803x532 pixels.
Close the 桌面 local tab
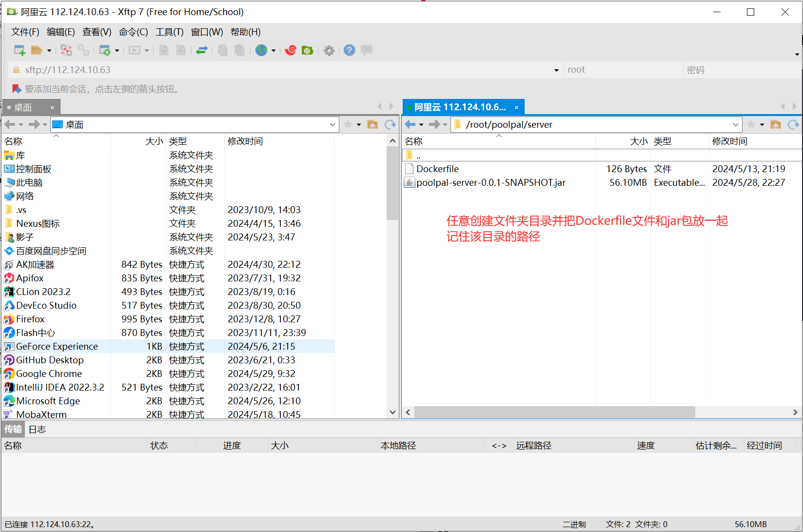(x=52, y=107)
